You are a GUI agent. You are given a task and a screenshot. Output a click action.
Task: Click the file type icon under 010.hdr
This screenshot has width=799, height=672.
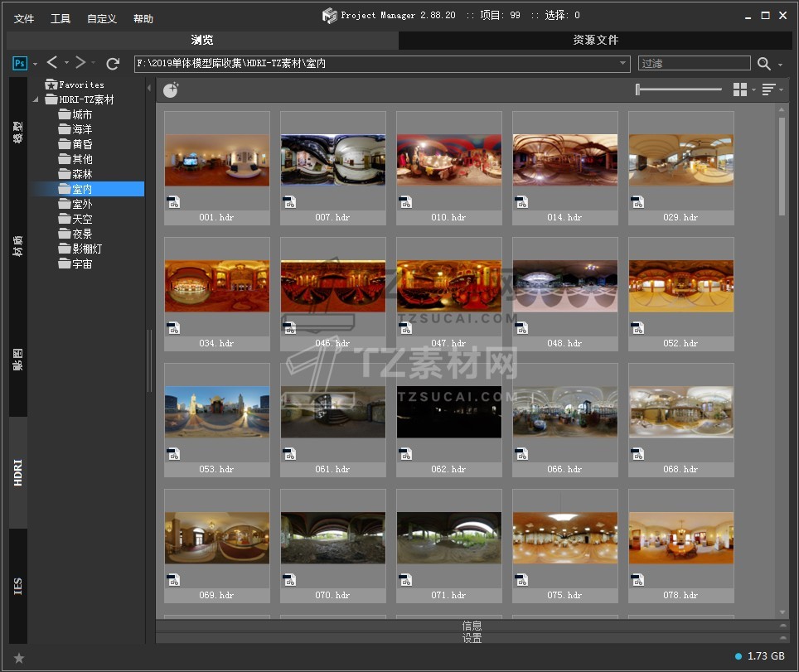point(405,202)
